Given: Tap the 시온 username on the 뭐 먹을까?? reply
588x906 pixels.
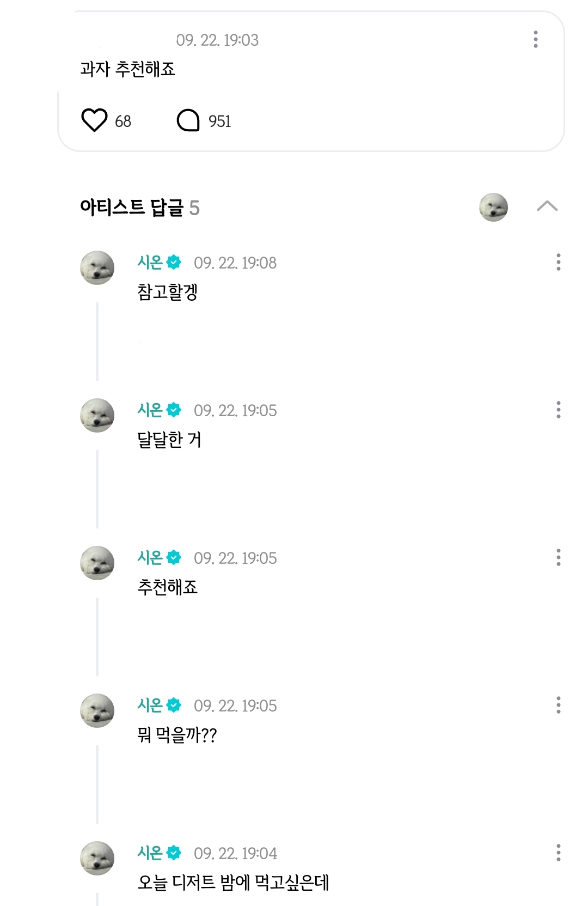Looking at the screenshot, I should (x=150, y=705).
